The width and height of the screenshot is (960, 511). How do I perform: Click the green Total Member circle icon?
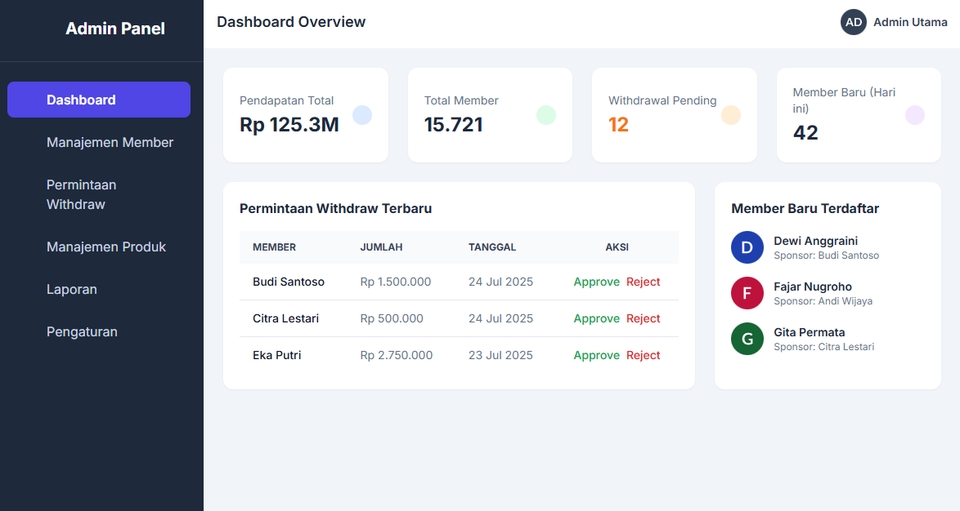[546, 115]
